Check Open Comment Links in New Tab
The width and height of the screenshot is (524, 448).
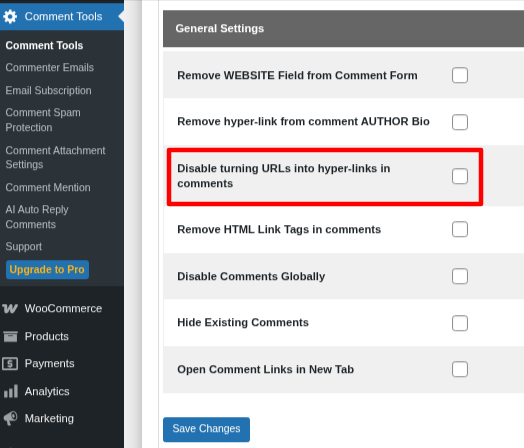coord(460,369)
